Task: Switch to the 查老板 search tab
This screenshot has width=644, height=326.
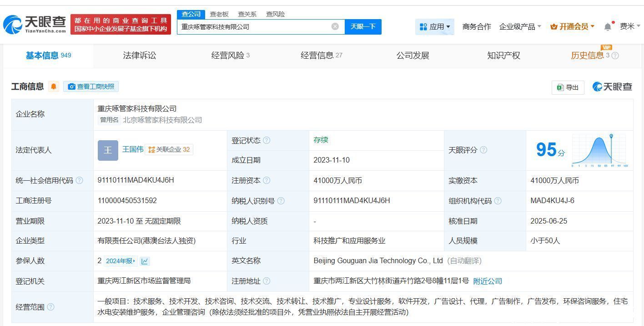Action: coord(219,14)
